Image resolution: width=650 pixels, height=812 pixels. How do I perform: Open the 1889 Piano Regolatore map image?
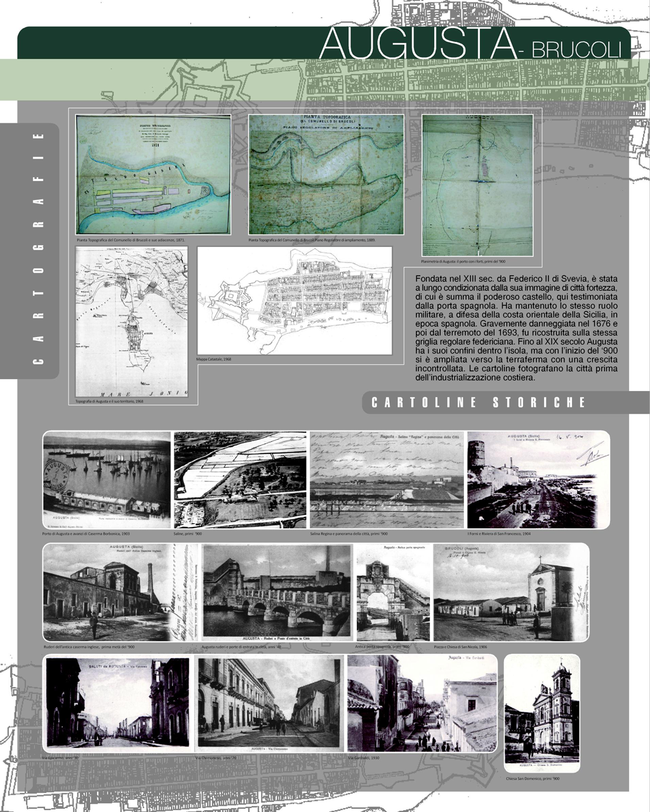pos(326,176)
